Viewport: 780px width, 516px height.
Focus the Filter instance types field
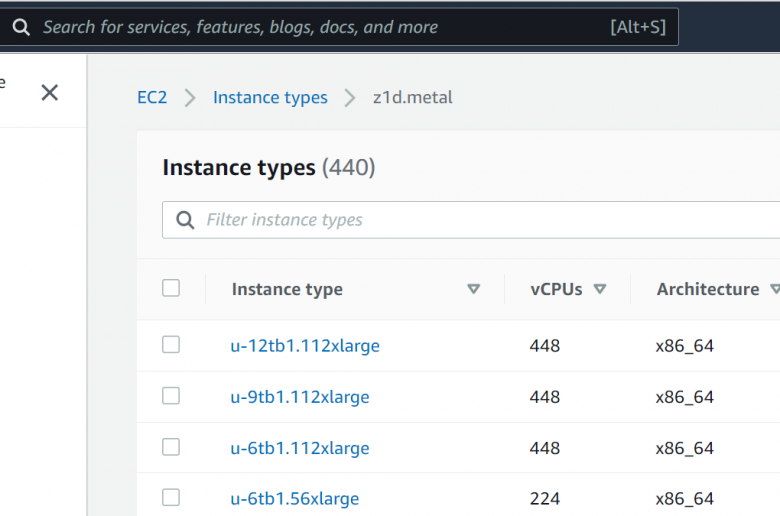pyautogui.click(x=471, y=220)
